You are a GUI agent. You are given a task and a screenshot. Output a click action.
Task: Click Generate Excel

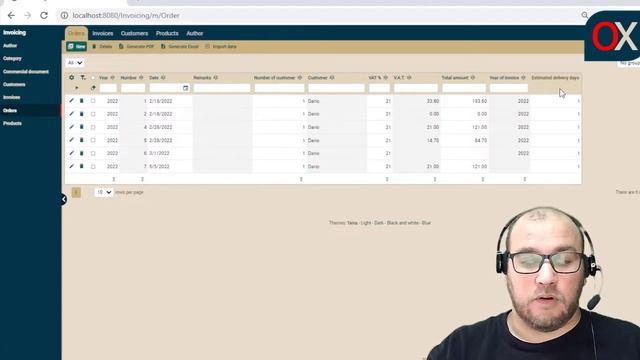(x=180, y=47)
